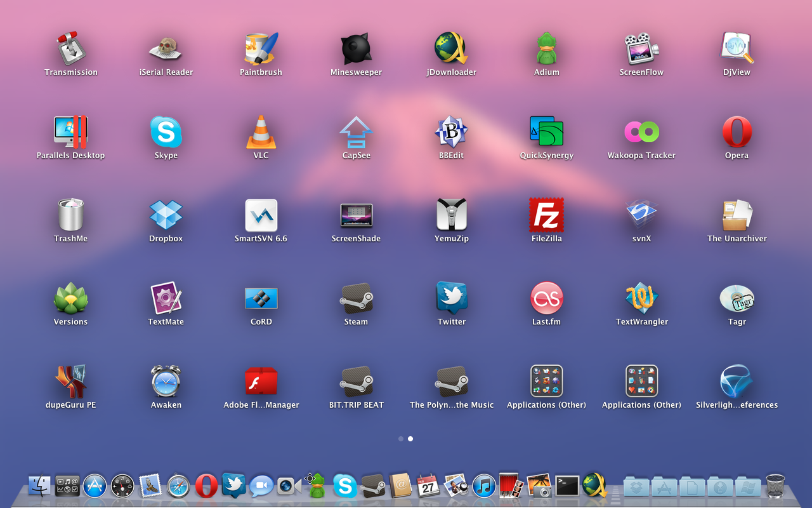812x508 pixels.
Task: Open SmartSVN 6.6
Action: pyautogui.click(x=261, y=215)
